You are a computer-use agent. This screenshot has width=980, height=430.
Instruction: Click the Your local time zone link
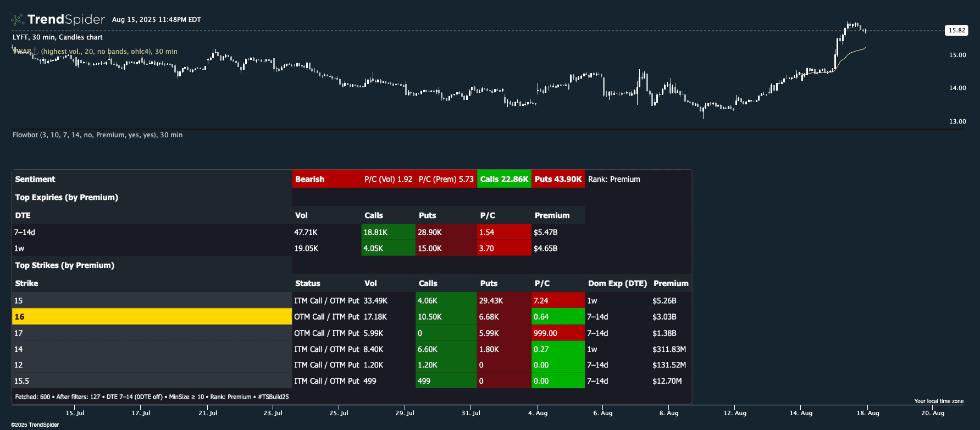click(939, 401)
